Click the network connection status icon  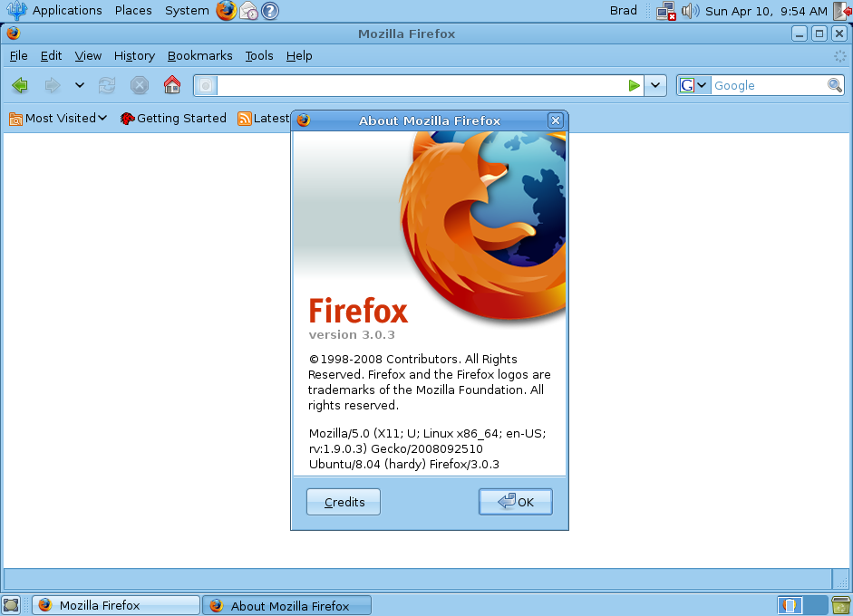tap(666, 11)
